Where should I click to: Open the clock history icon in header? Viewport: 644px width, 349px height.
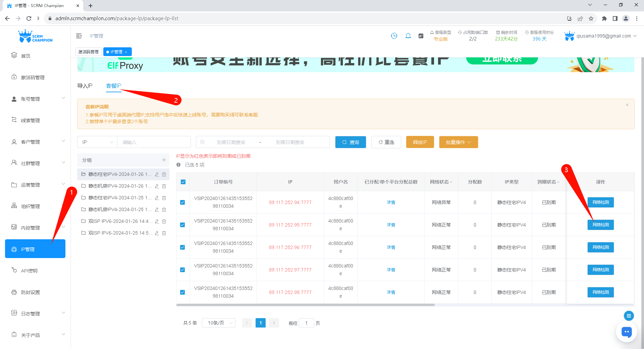(x=394, y=36)
